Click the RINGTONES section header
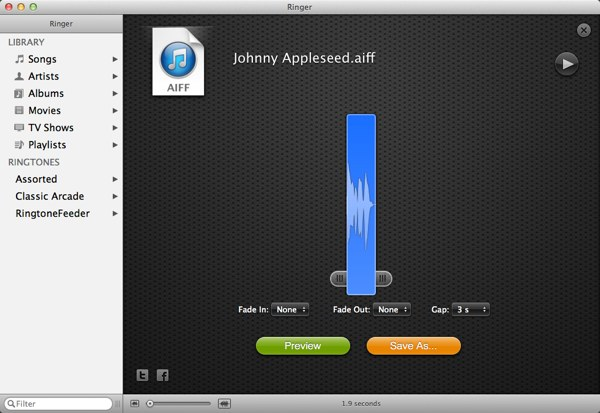600x413 pixels. pyautogui.click(x=34, y=162)
